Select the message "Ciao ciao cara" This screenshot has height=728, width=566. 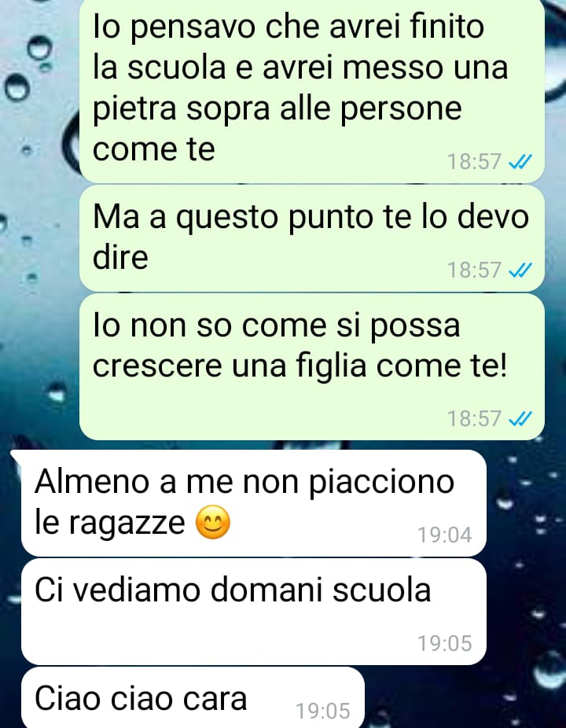(x=193, y=697)
